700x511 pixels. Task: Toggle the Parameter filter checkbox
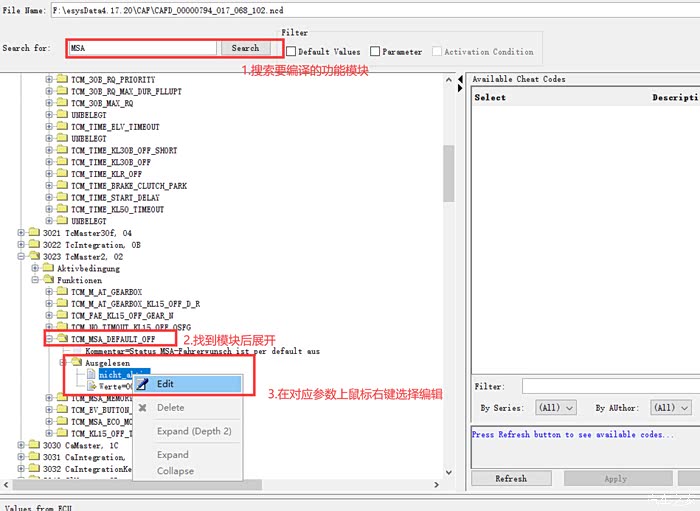375,52
